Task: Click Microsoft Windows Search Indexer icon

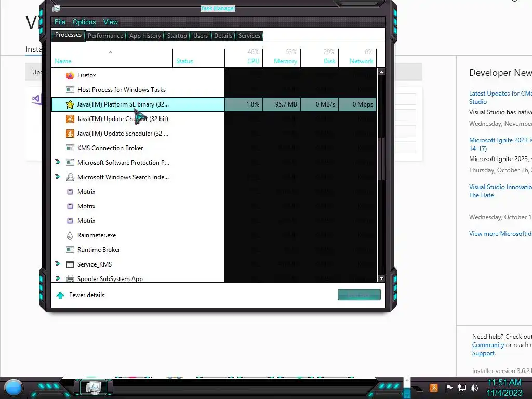Action: (x=70, y=177)
